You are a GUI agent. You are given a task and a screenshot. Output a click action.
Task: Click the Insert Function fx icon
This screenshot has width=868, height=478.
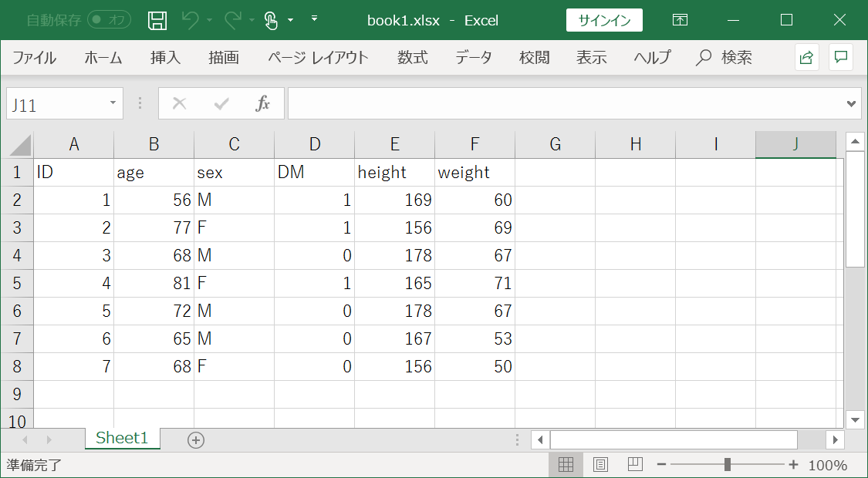pos(263,103)
